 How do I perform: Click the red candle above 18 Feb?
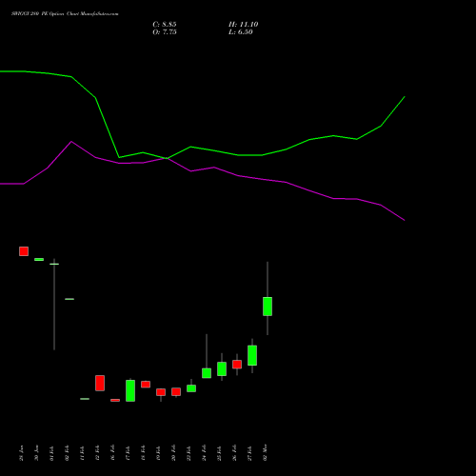coord(146,385)
